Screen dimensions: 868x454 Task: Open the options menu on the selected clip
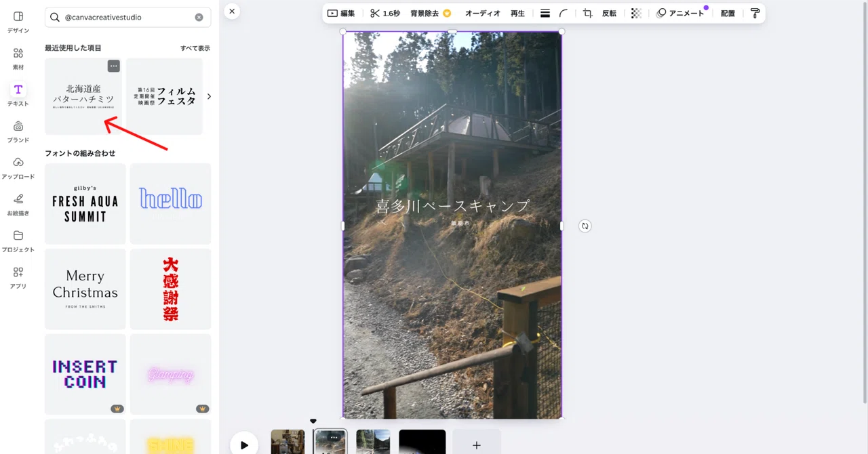coord(334,437)
